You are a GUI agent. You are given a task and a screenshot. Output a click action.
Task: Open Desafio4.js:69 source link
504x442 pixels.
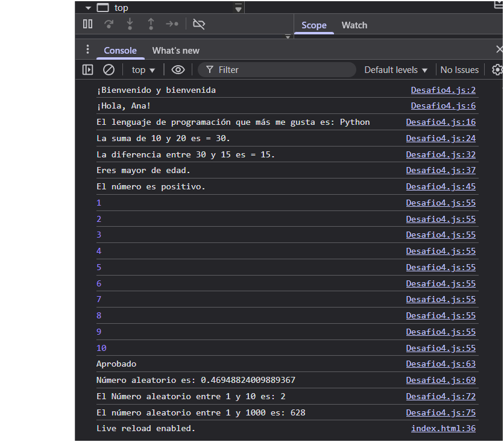441,380
